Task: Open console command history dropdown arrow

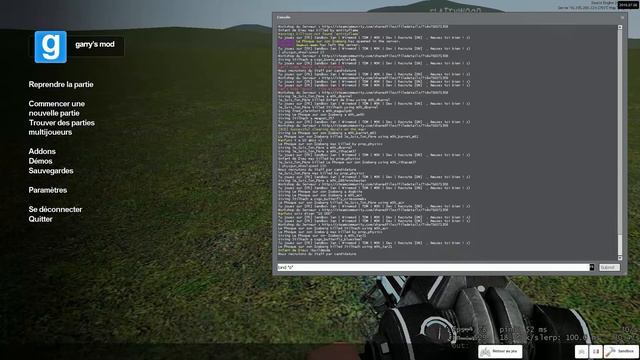Action: (592, 267)
